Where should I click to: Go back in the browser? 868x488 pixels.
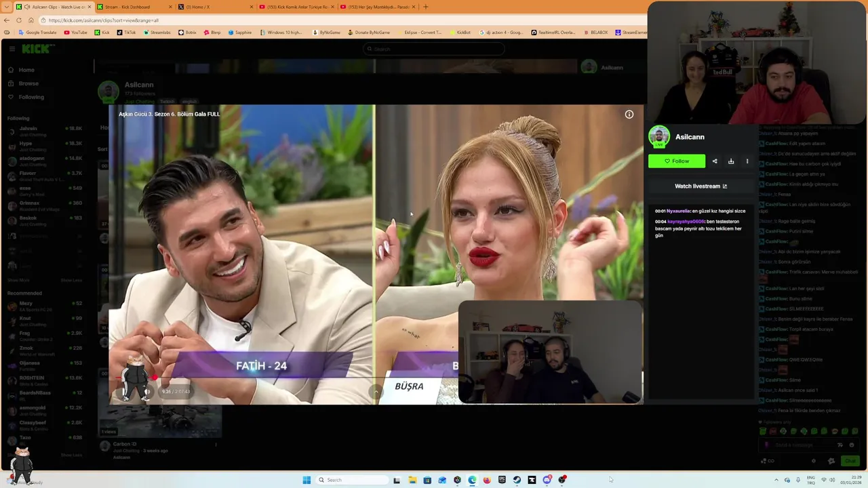point(7,20)
